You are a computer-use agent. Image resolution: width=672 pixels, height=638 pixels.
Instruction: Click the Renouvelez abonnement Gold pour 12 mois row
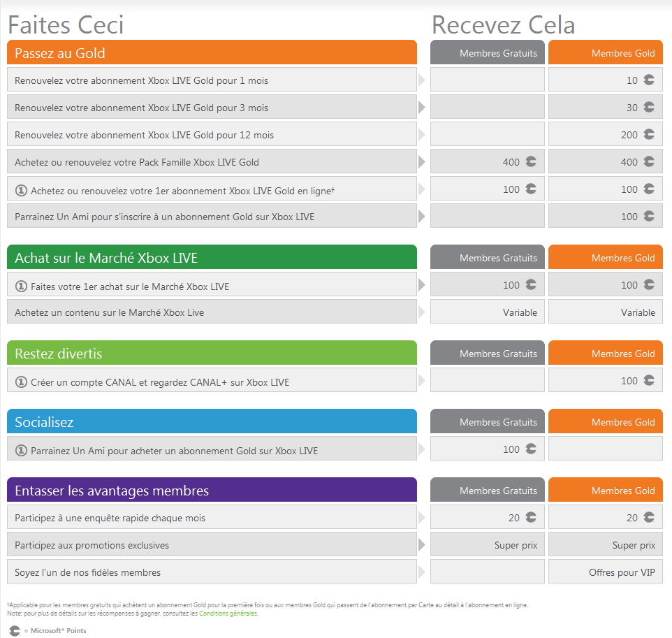point(212,134)
